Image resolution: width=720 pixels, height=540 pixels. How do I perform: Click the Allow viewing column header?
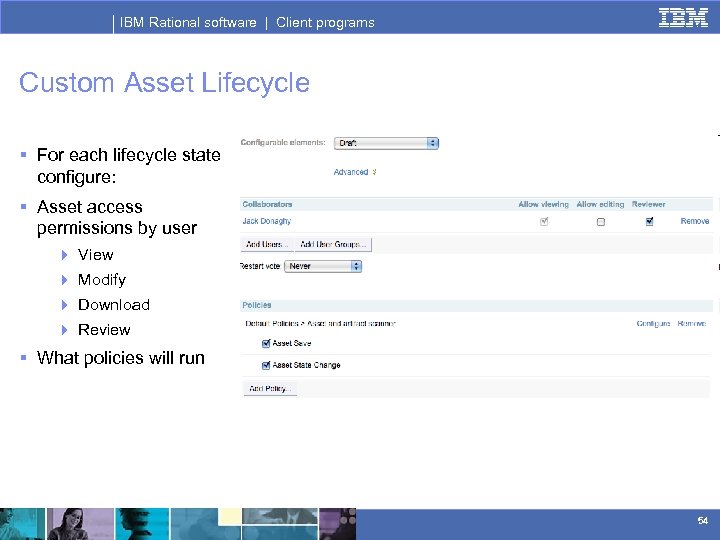(x=543, y=204)
